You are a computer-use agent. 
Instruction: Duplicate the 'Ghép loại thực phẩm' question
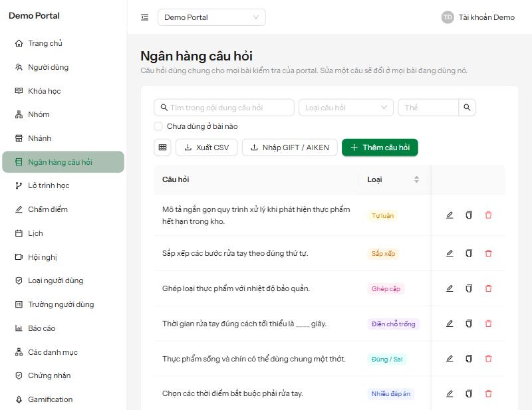pyautogui.click(x=469, y=288)
